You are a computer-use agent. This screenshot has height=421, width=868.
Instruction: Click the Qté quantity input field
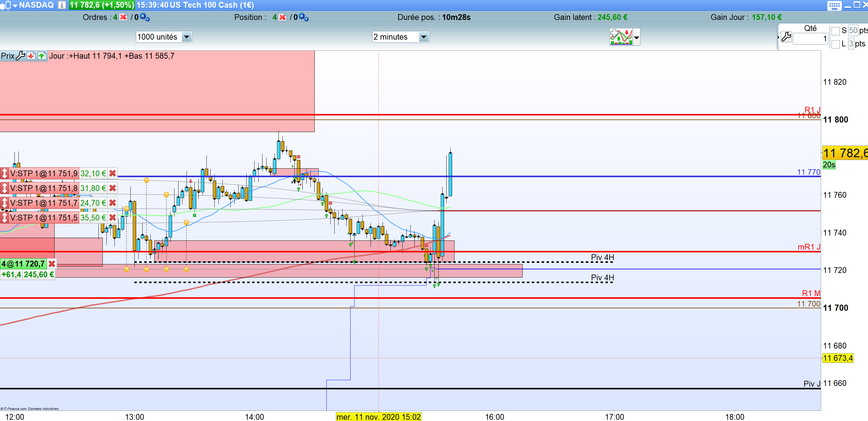click(810, 39)
